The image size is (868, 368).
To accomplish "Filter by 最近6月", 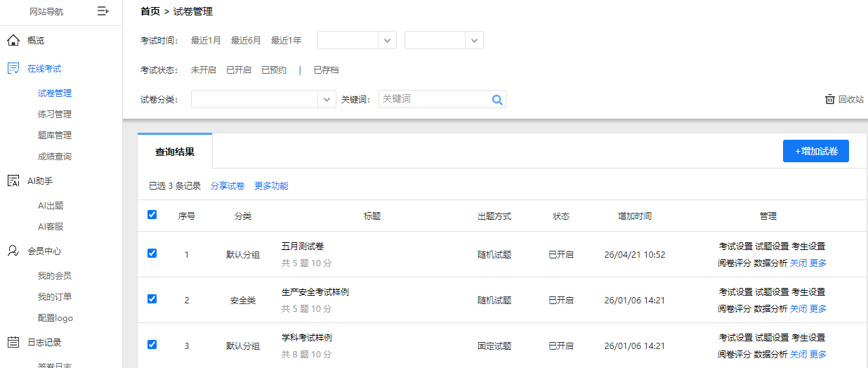I will tap(246, 41).
